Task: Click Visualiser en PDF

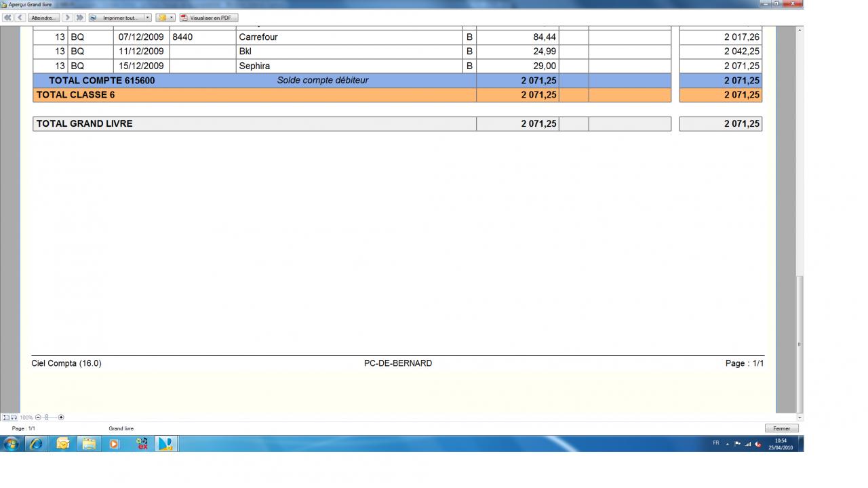Action: 209,18
